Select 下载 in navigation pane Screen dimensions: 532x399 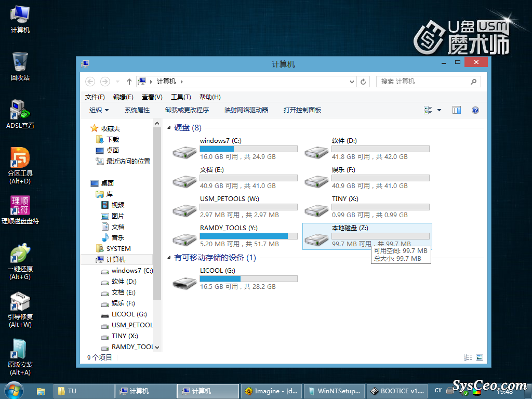coord(107,139)
